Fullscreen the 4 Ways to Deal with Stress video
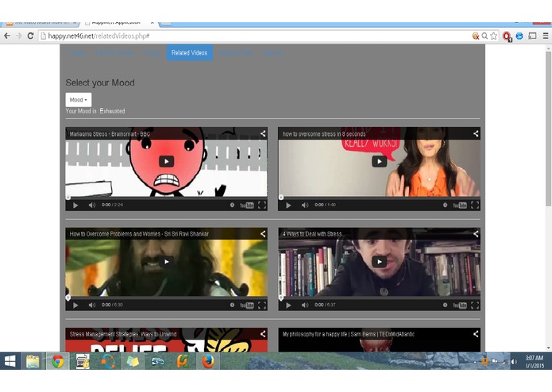The image size is (552, 392). [475, 306]
